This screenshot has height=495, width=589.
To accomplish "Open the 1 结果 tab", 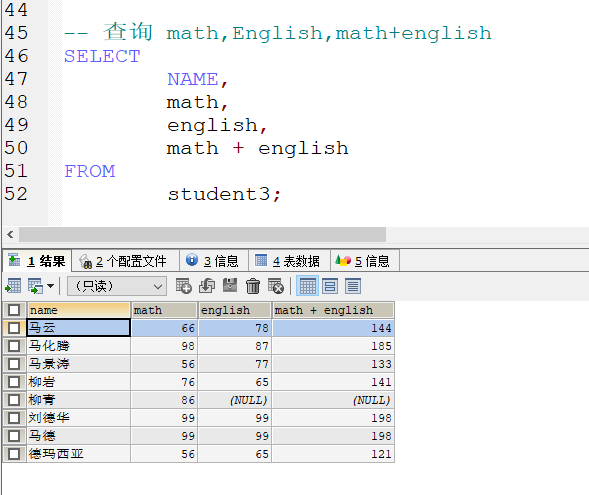I will [x=36, y=261].
